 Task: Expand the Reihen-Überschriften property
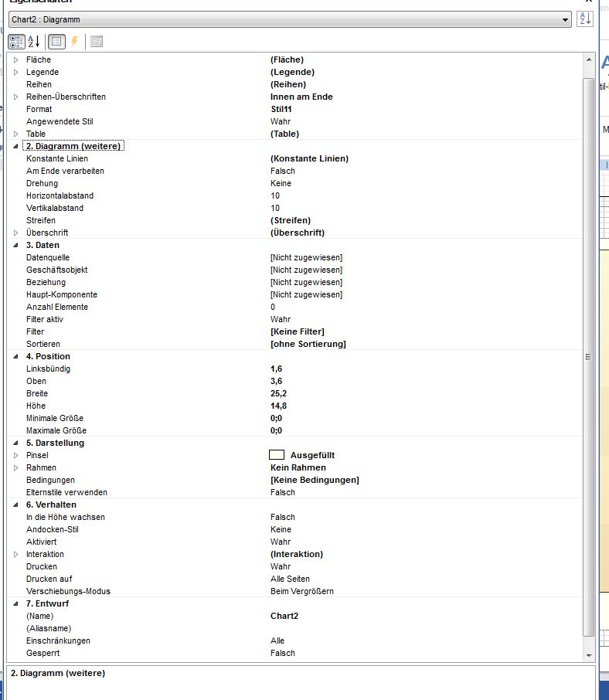(x=15, y=97)
